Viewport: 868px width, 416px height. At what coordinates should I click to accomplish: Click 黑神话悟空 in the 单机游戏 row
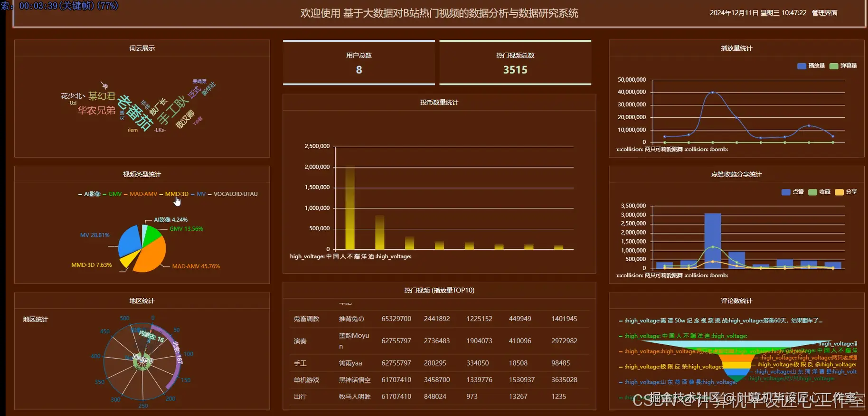[355, 380]
